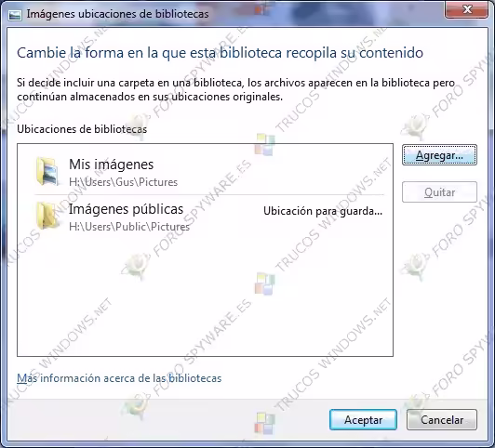The width and height of the screenshot is (495, 448).
Task: Click the Quitar button
Action: (x=439, y=191)
